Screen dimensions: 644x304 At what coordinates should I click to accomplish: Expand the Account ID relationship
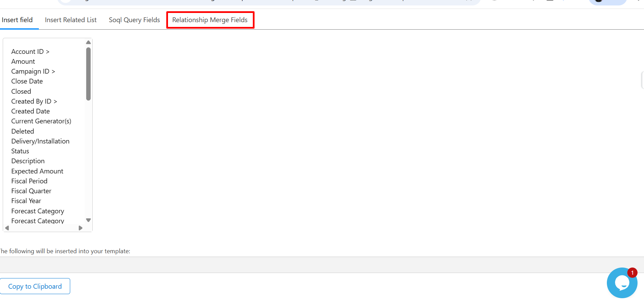30,51
